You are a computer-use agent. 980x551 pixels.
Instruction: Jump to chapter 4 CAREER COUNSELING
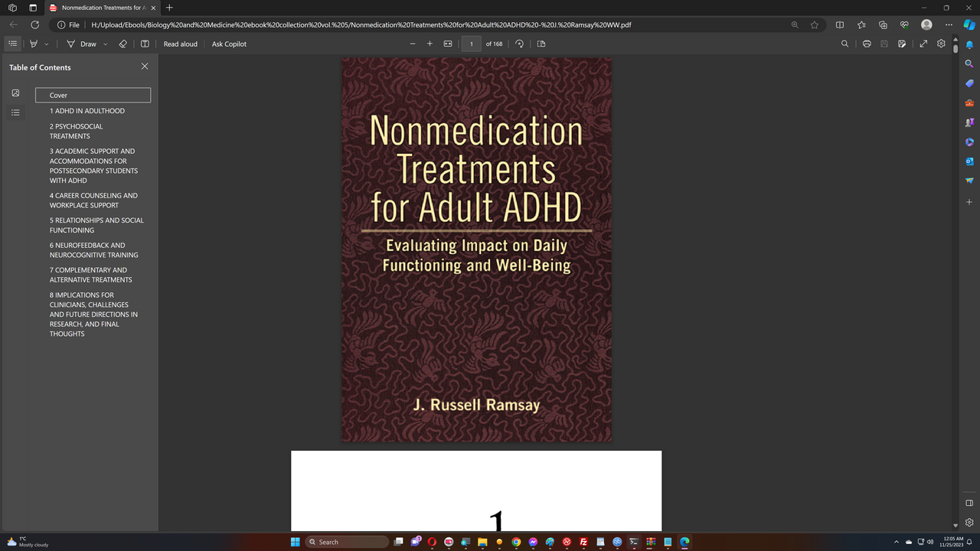[x=93, y=201]
